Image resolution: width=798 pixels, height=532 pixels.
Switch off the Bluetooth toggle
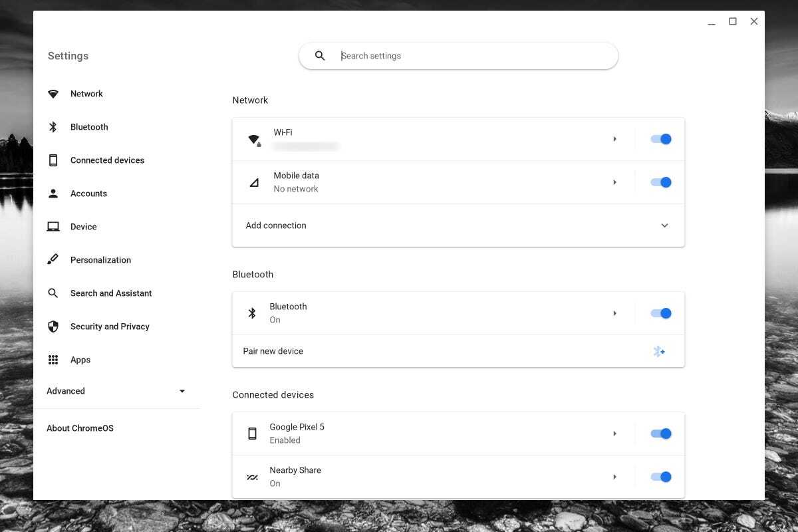[x=661, y=313]
